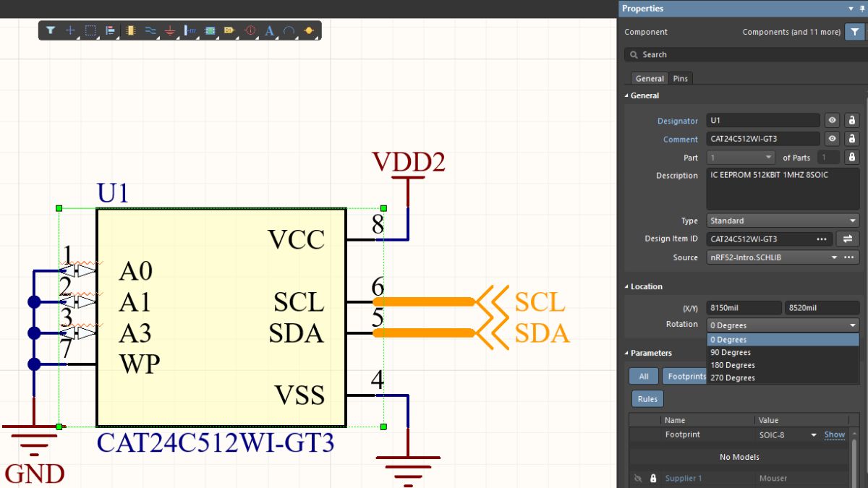
Task: Open the Footprint SOIC-8 dropdown arrow
Action: click(x=814, y=435)
